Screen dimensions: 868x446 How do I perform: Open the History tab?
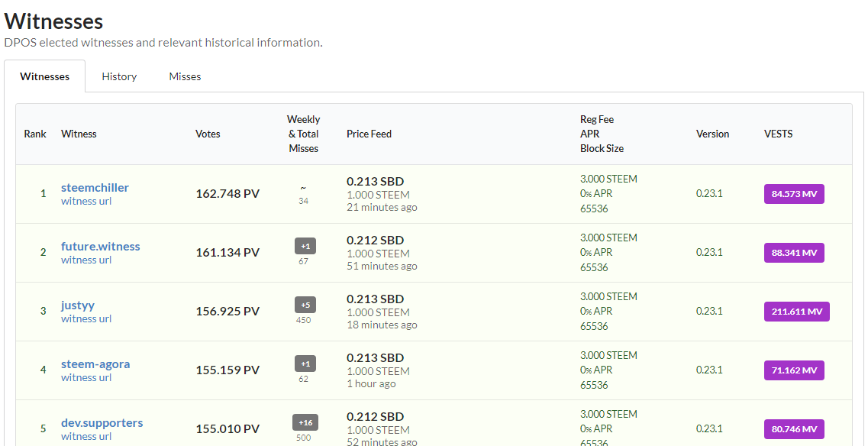[119, 76]
